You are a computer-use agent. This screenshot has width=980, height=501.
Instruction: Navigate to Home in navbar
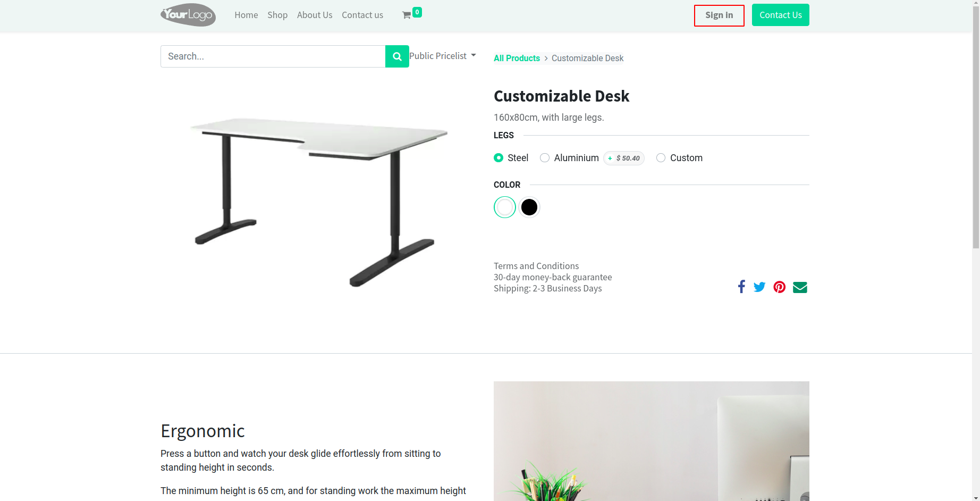click(x=246, y=15)
